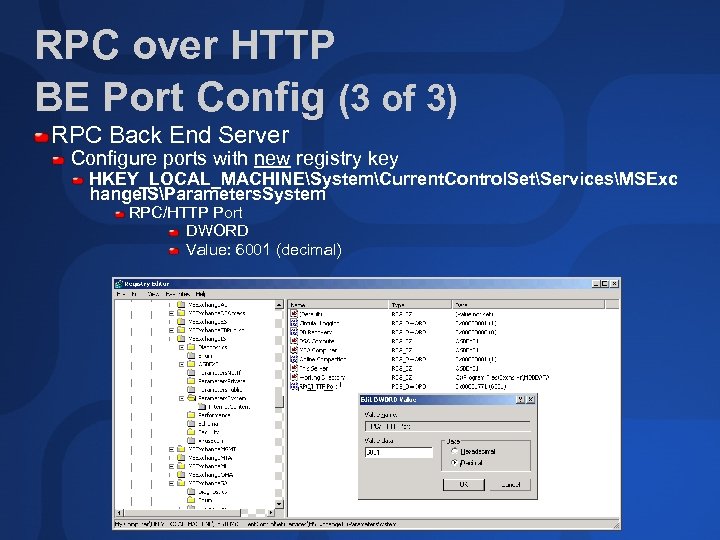Select the ParametersPrivate folder in the tree

click(217, 381)
